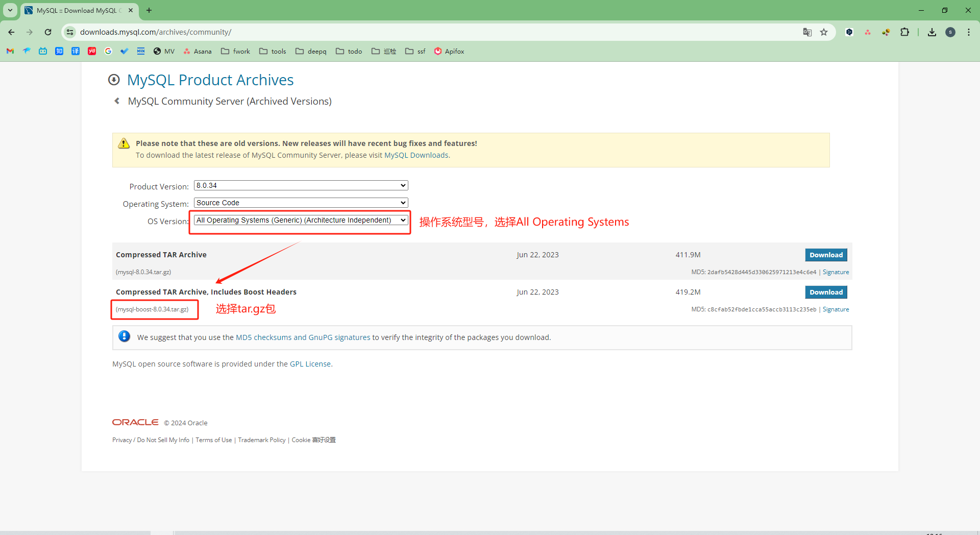The width and height of the screenshot is (980, 535).
Task: Click the (mysql-8.0.34.tar.gz) filename text
Action: point(143,272)
